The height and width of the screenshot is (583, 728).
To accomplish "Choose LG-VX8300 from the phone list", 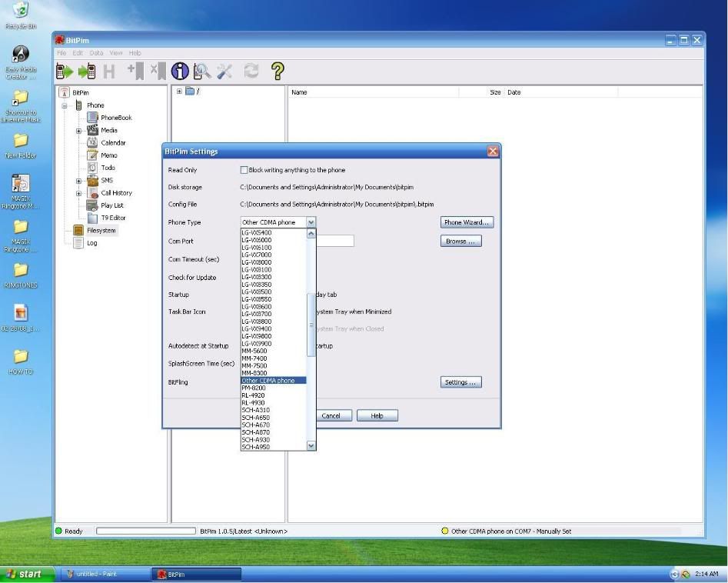I will 274,277.
